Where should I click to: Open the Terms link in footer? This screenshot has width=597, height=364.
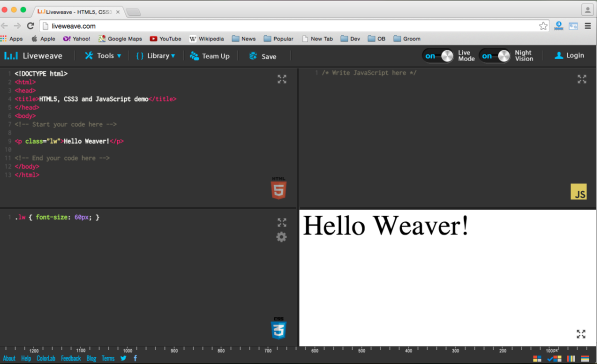tap(108, 358)
